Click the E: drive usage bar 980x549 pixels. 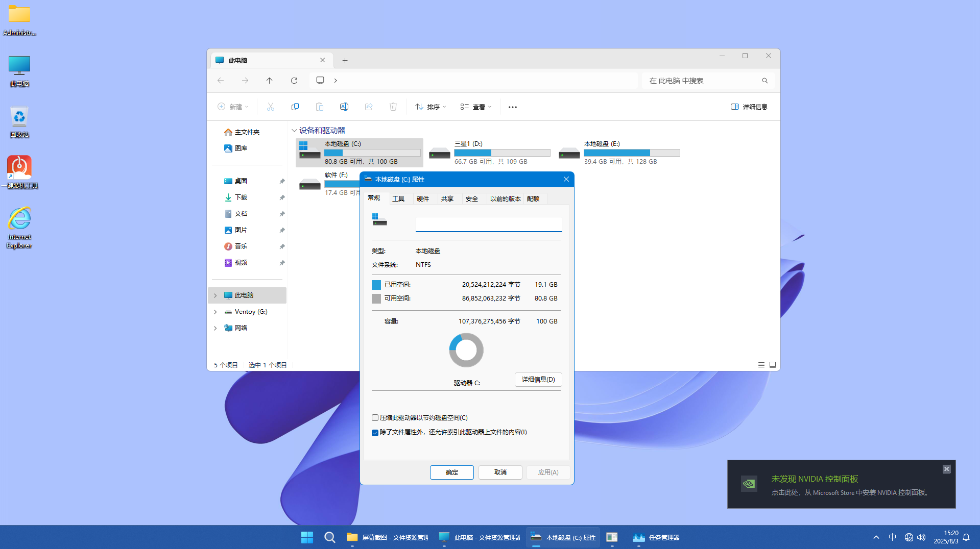click(632, 153)
